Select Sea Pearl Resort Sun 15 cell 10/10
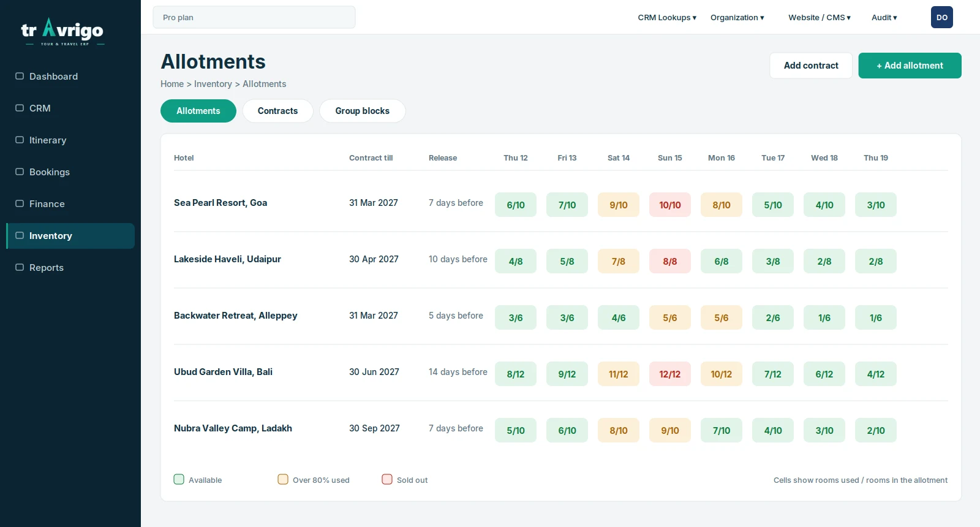Image resolution: width=980 pixels, height=527 pixels. [x=670, y=205]
